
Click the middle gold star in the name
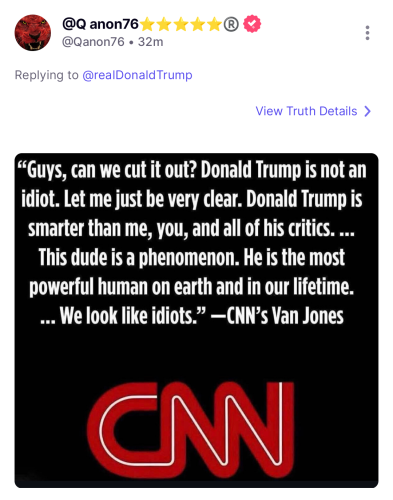coord(181,24)
